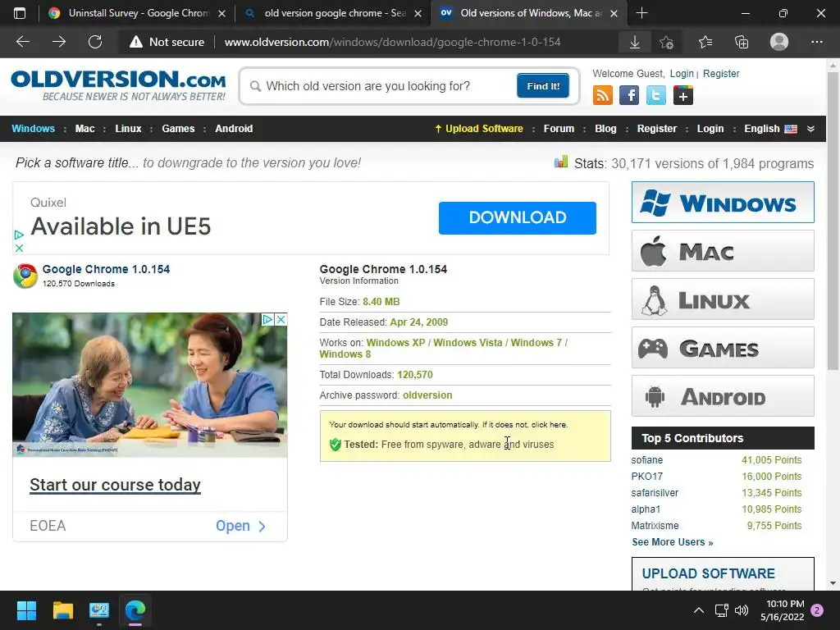This screenshot has height=630, width=840.
Task: Click the Login link beside Welcome Guest
Action: click(682, 74)
